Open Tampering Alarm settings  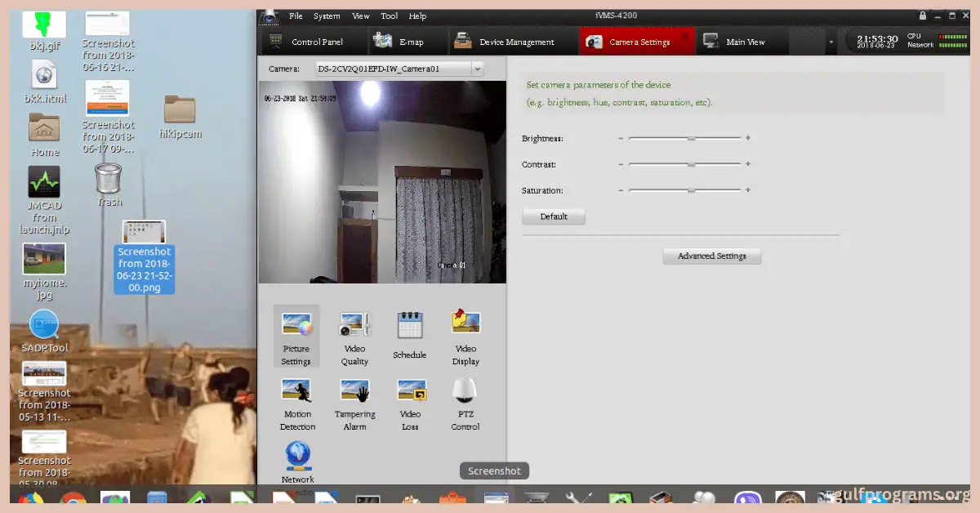pos(354,391)
